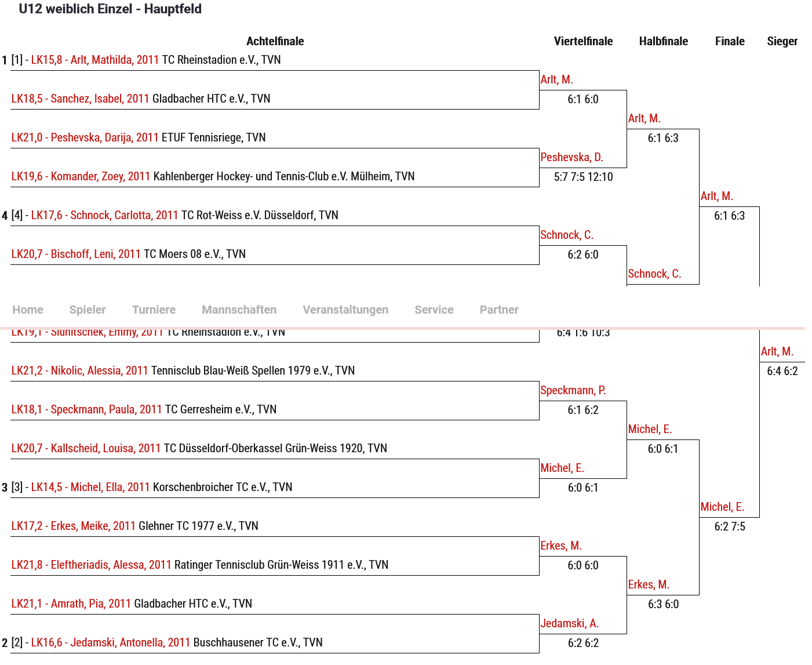Screen dimensions: 812x665
Task: Select the Kallscheid, Louisa player entry
Action: (86, 448)
